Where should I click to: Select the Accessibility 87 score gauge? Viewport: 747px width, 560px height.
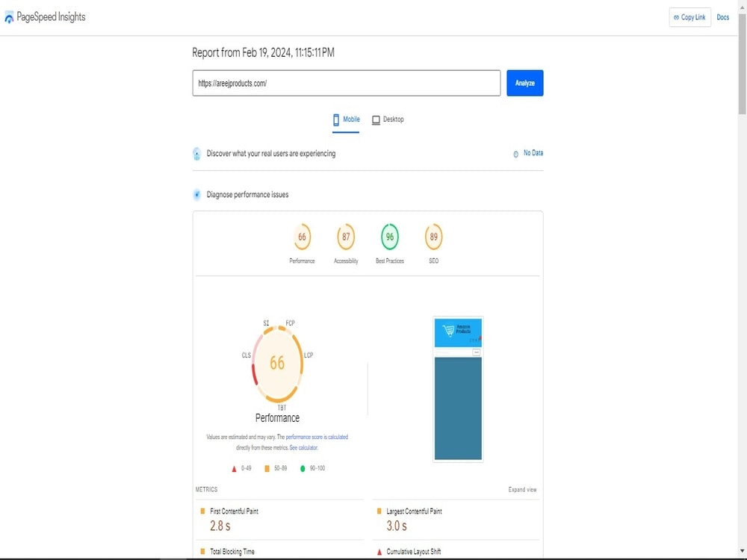(346, 237)
